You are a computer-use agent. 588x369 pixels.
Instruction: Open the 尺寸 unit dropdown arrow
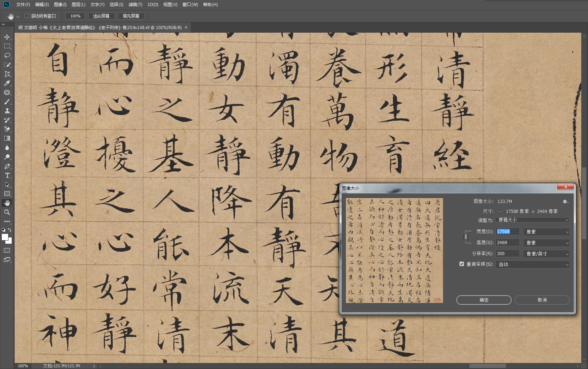pos(500,211)
